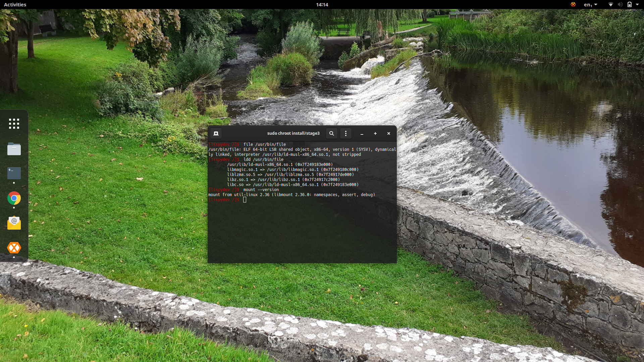Viewport: 644px width, 362px height.
Task: Click the Wi-Fi status icon
Action: coord(610,5)
